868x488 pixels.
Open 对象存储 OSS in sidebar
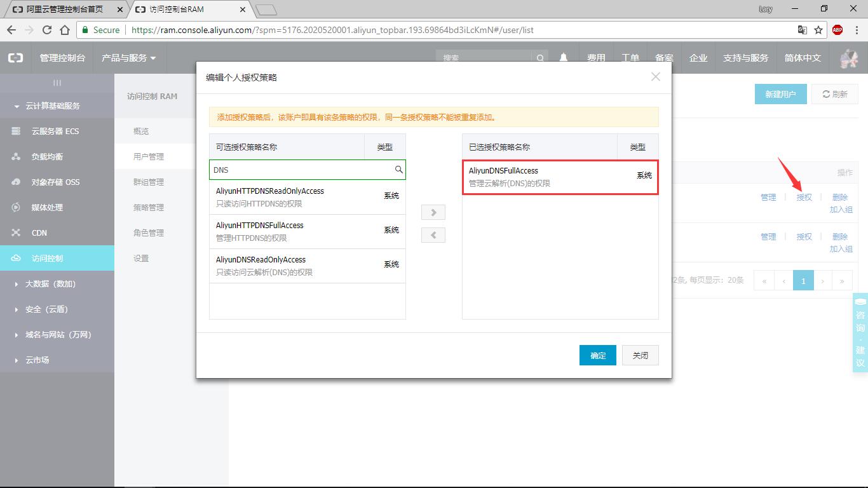(x=57, y=182)
